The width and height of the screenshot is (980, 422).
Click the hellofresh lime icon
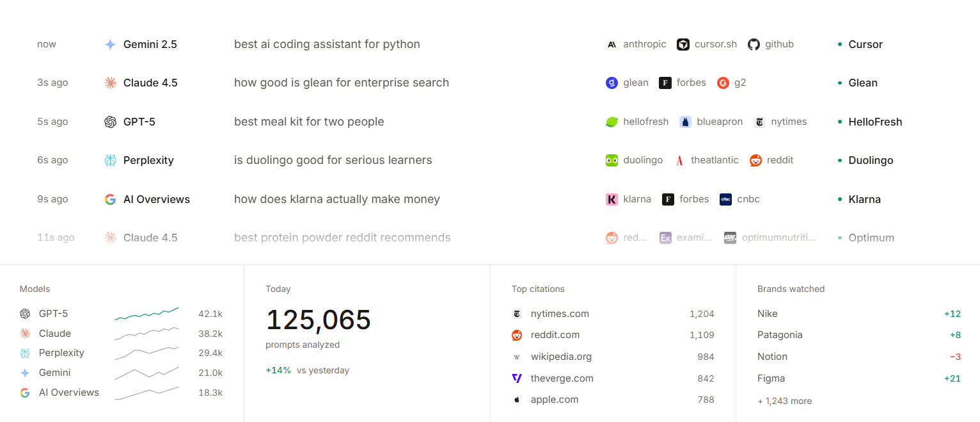click(x=612, y=122)
